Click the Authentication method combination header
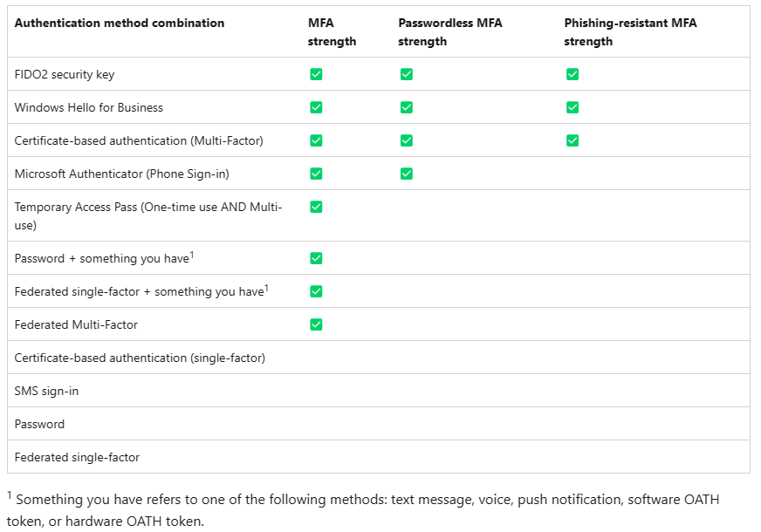 [120, 23]
